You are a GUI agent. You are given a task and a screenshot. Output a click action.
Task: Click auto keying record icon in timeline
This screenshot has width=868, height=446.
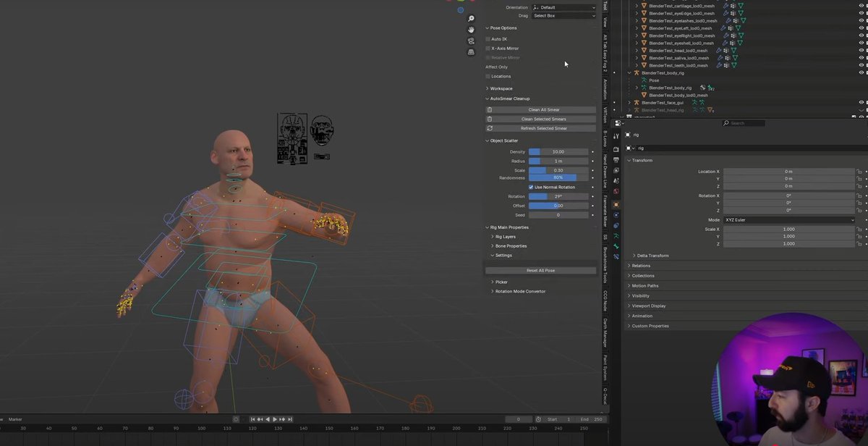tap(236, 419)
